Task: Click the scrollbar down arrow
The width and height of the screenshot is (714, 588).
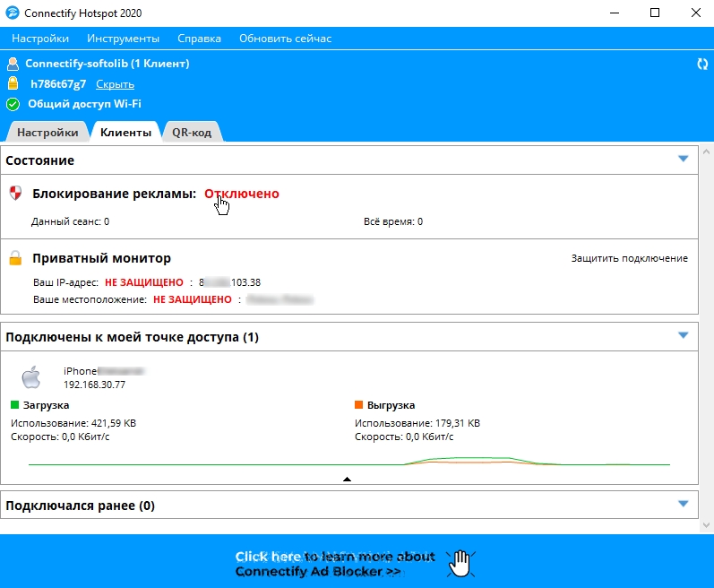Action: pyautogui.click(x=706, y=525)
